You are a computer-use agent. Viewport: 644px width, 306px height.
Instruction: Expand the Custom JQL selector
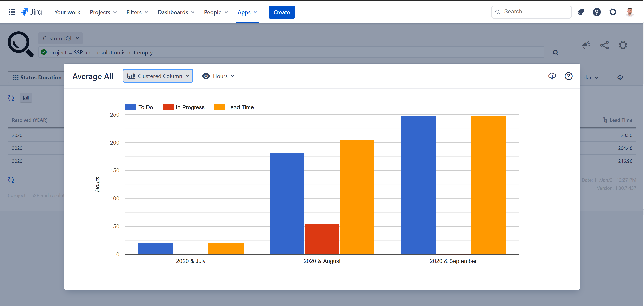click(x=60, y=38)
